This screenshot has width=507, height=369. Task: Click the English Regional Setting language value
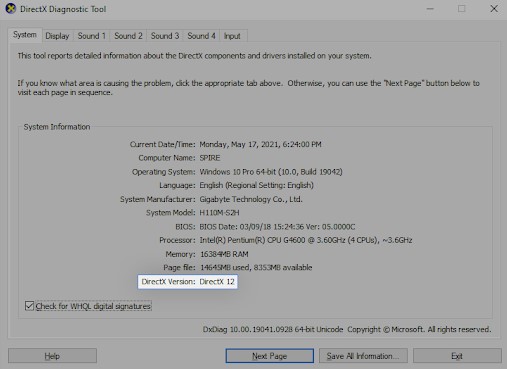pyautogui.click(x=256, y=185)
